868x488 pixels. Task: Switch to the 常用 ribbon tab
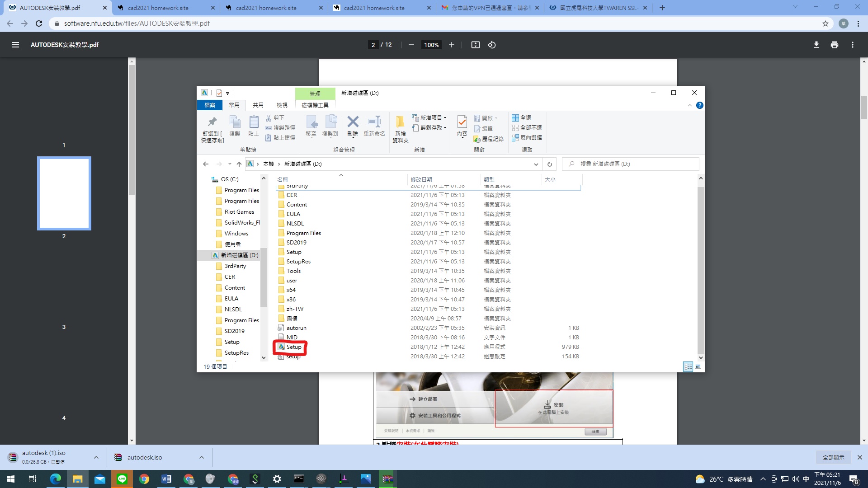pyautogui.click(x=234, y=105)
